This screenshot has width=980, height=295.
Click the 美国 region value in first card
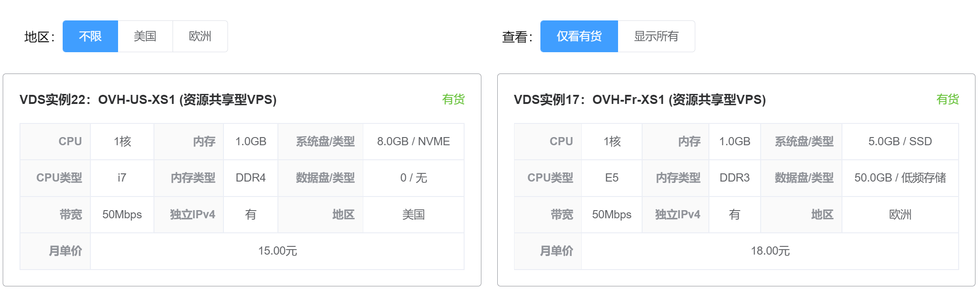click(x=414, y=215)
